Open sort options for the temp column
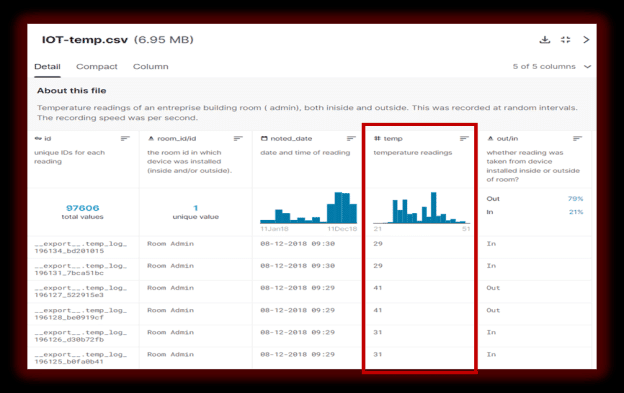 (464, 138)
